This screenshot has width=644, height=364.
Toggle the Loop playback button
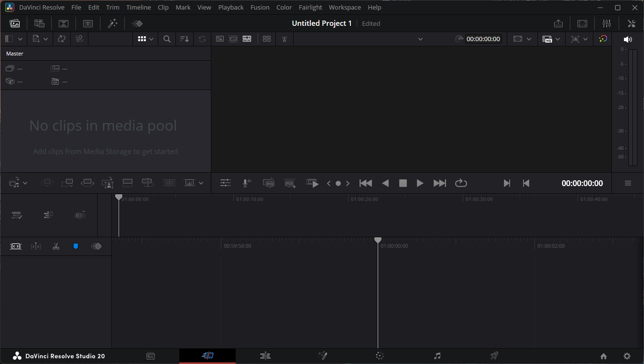pyautogui.click(x=461, y=183)
